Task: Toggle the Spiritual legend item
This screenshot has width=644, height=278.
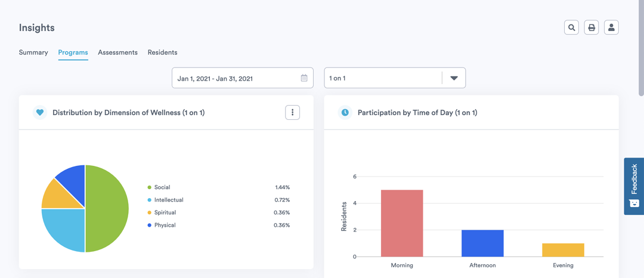Action: click(x=165, y=212)
